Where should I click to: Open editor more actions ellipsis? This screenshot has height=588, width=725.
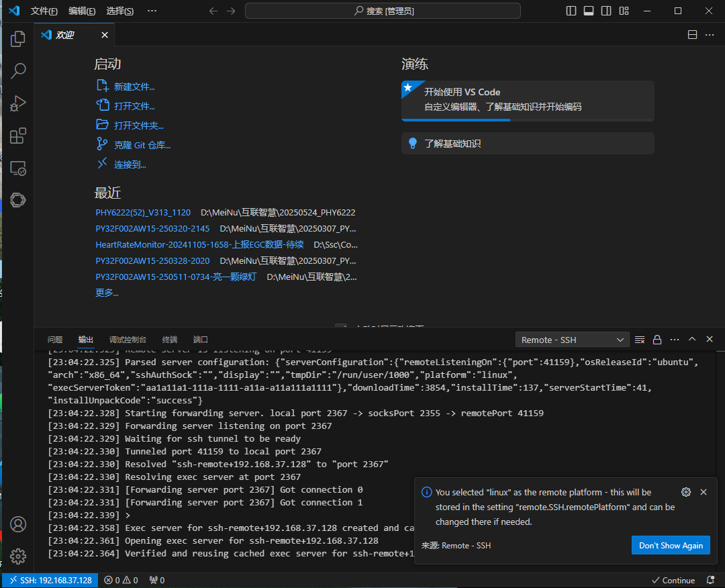tap(710, 35)
